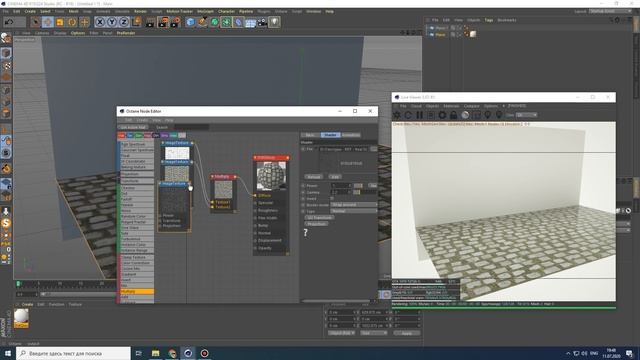This screenshot has width=640, height=360.
Task: Open the Render menu in main menubar
Action: click(140, 11)
